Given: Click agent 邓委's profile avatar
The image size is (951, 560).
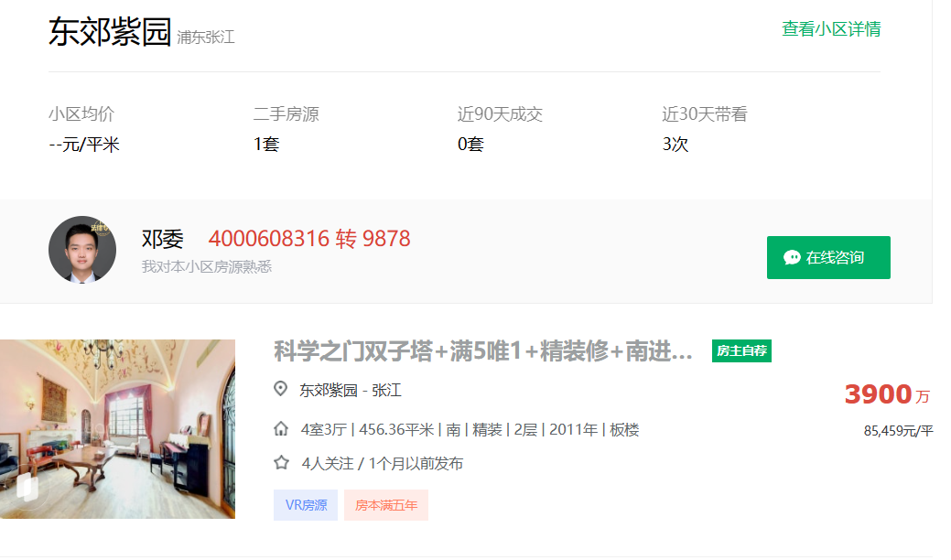Looking at the screenshot, I should pos(81,249).
